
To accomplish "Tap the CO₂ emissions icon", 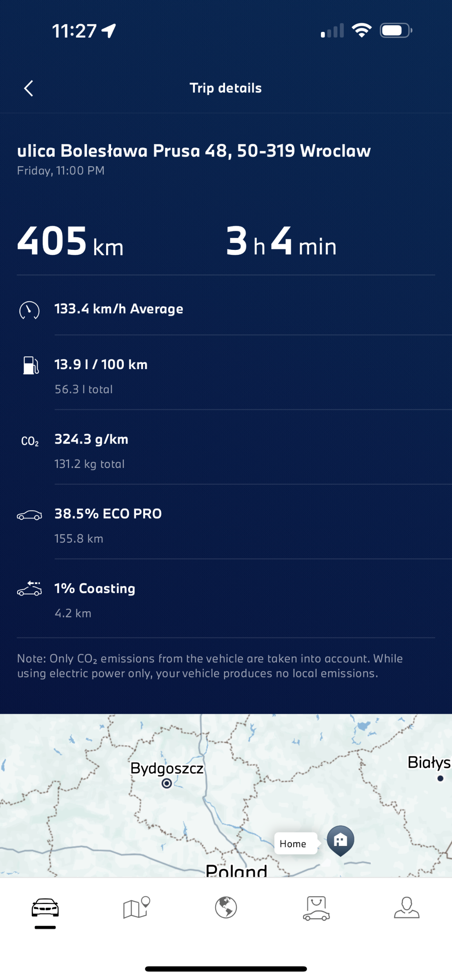I will (x=30, y=441).
